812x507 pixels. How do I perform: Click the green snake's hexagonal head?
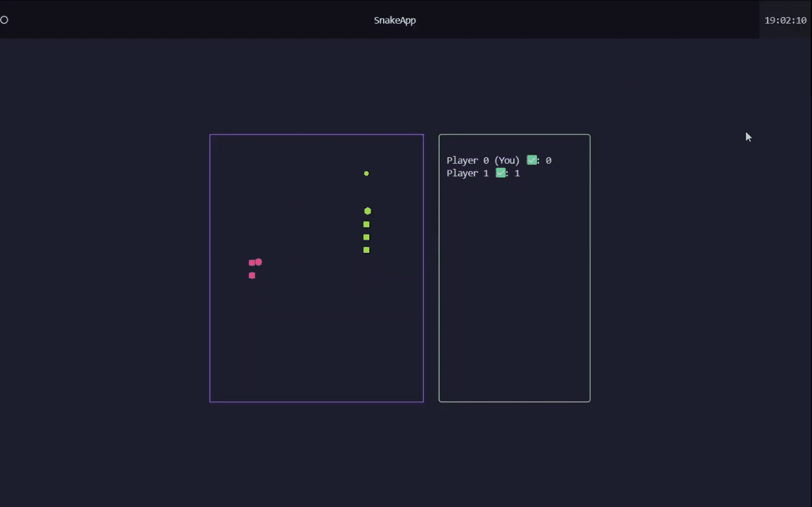coord(367,211)
